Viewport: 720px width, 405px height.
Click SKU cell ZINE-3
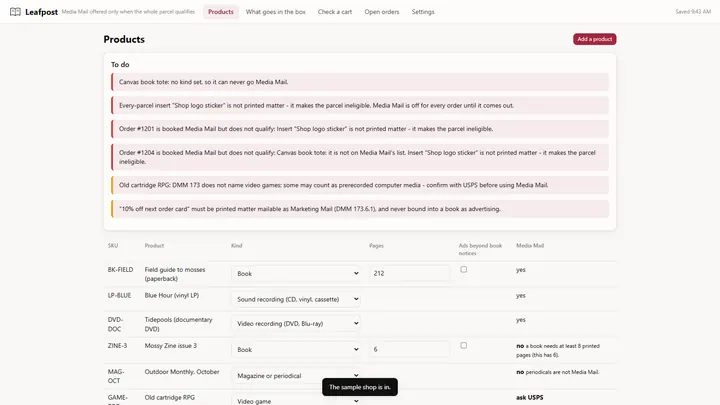117,345
